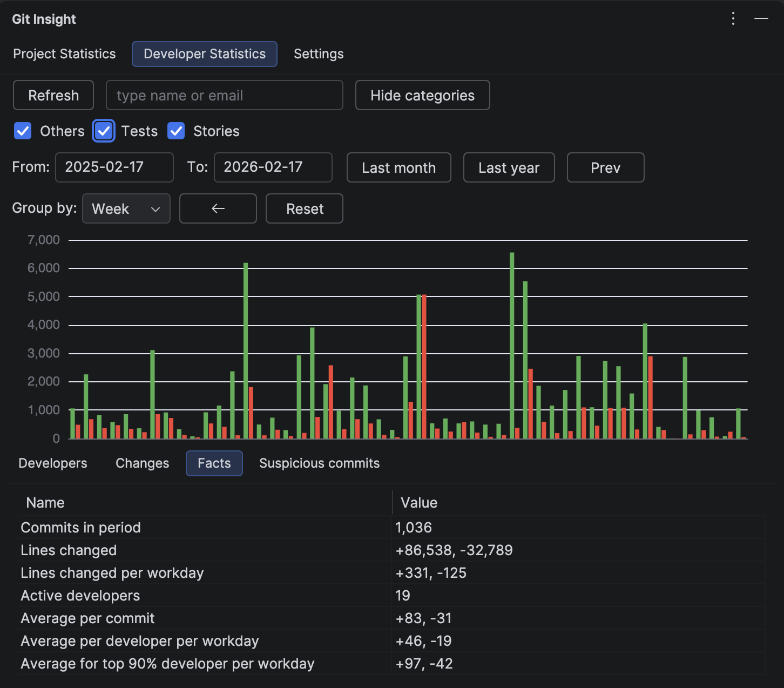Apply the Last year range

(508, 167)
